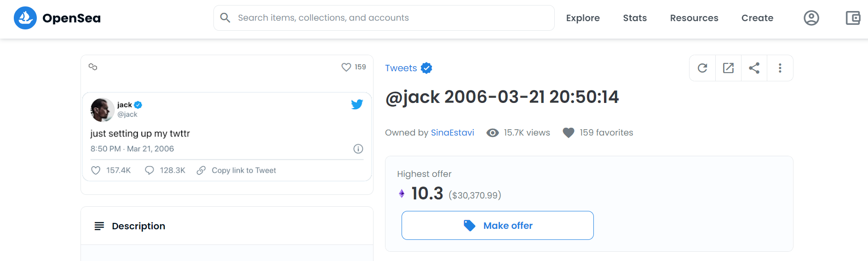Image resolution: width=868 pixels, height=261 pixels.
Task: Open the three-dot more options menu
Action: tap(780, 68)
